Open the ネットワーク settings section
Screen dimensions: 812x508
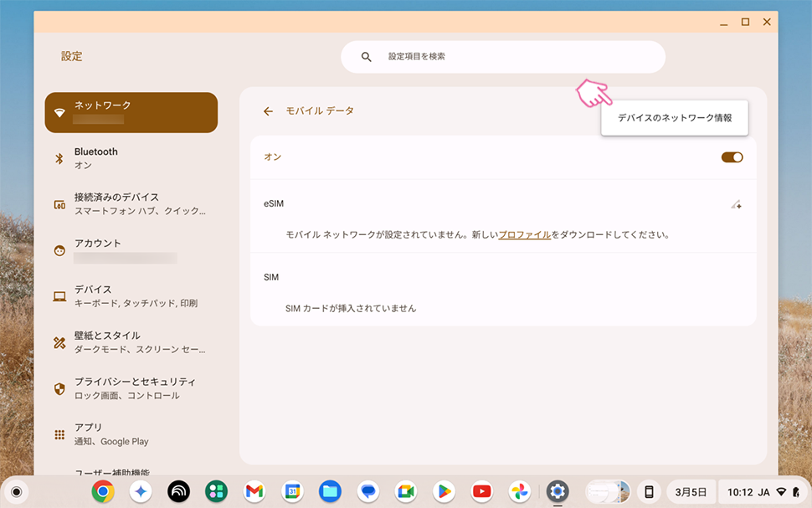click(131, 112)
